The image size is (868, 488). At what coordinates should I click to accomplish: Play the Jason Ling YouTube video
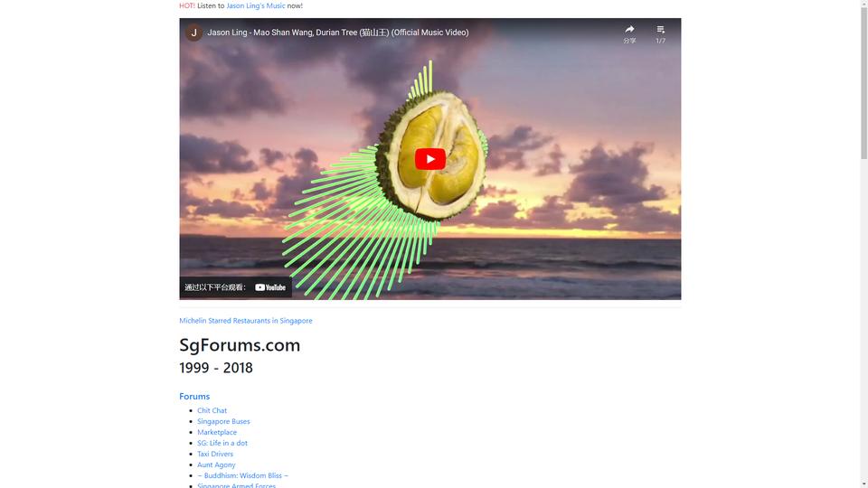point(430,159)
